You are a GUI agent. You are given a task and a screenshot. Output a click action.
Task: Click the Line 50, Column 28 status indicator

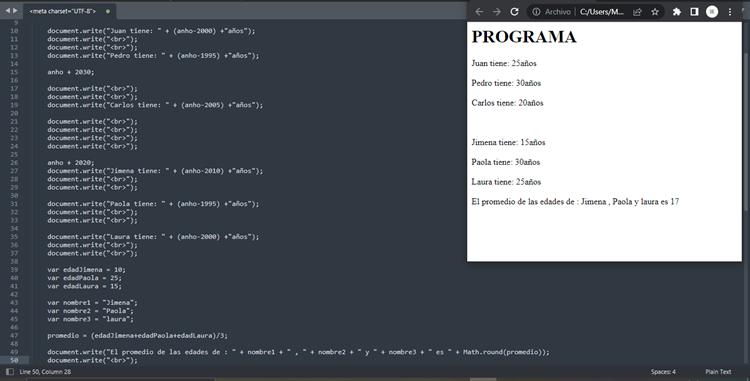[45, 371]
